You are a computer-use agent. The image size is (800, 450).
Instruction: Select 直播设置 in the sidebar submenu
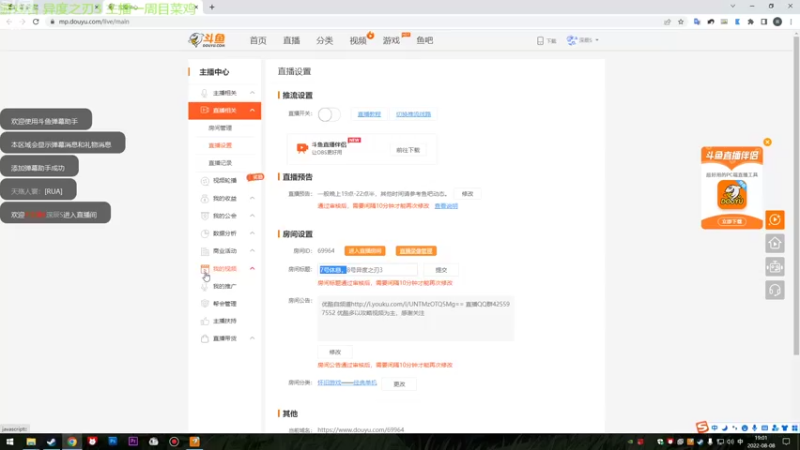click(220, 145)
